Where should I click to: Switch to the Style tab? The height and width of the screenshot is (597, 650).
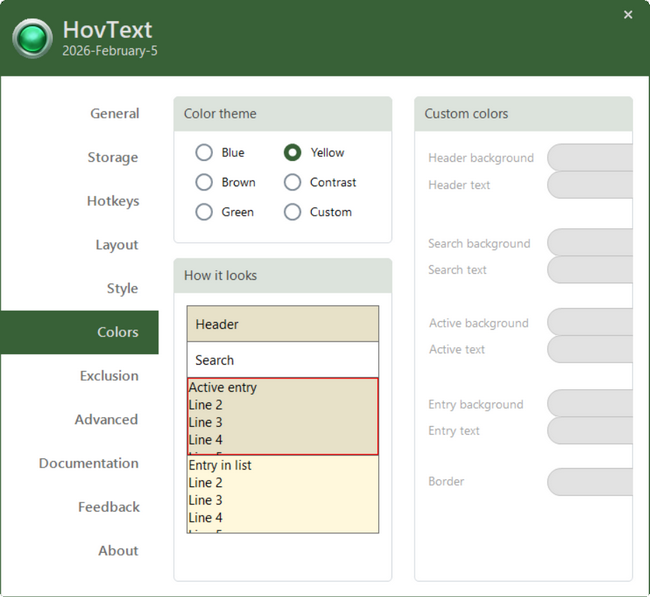122,289
